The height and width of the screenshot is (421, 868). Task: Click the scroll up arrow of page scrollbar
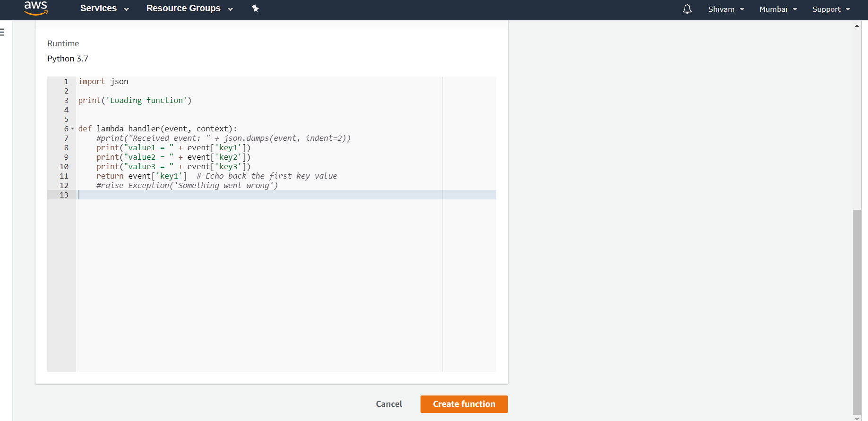click(857, 26)
